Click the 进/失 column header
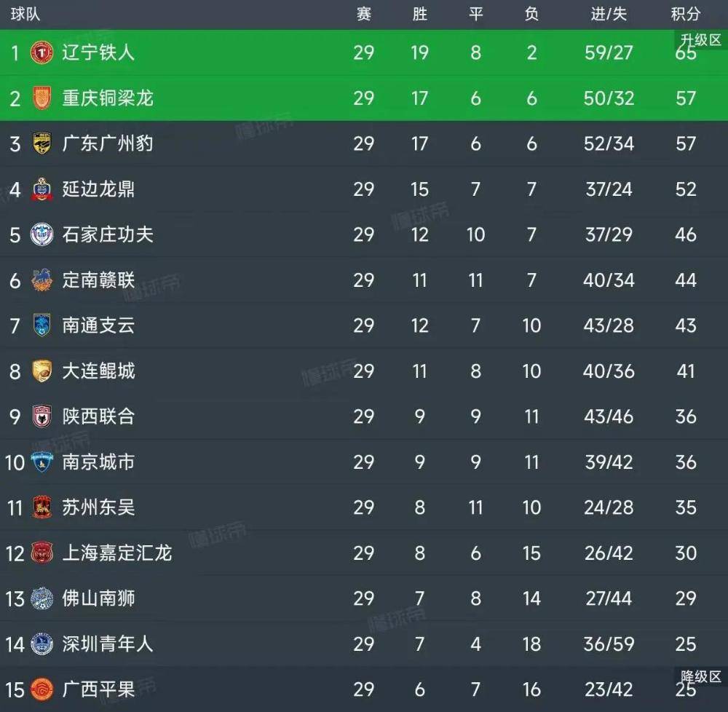This screenshot has height=712, width=728. (609, 14)
